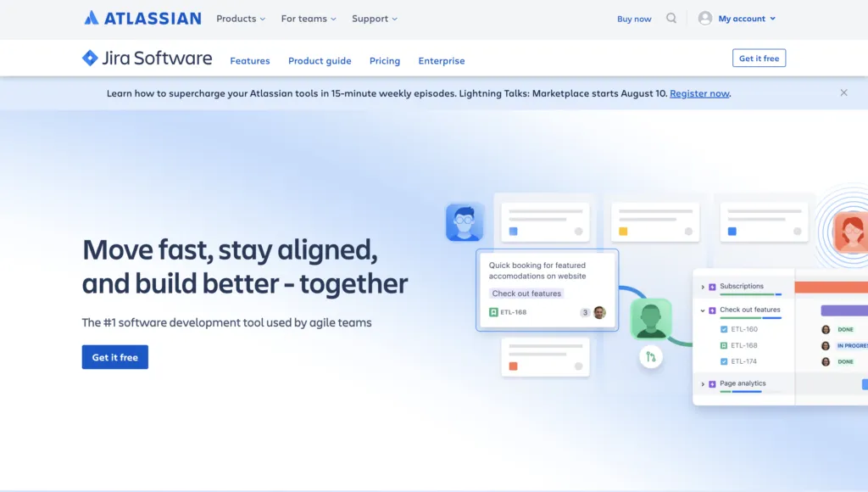Click the green pull request icon
Image resolution: width=868 pixels, height=492 pixels.
click(x=651, y=356)
